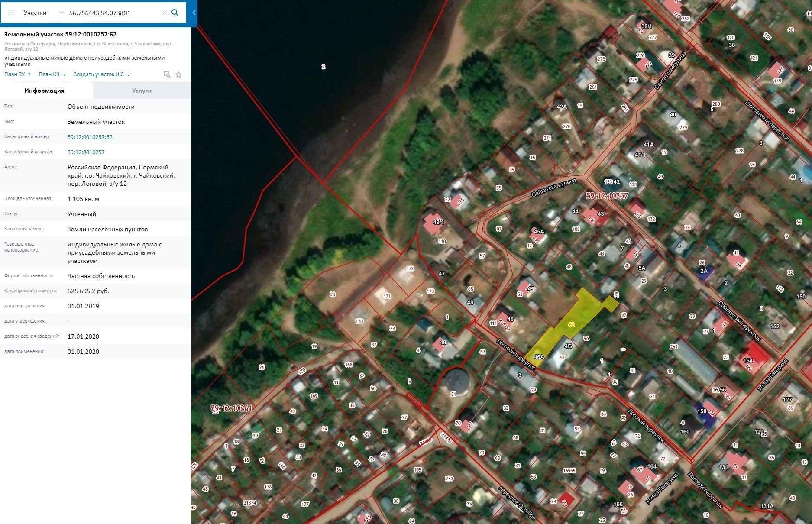Screen dimensions: 812x524
Task: Select the yellow highlighted parcel 62 on map
Action: coord(571,325)
